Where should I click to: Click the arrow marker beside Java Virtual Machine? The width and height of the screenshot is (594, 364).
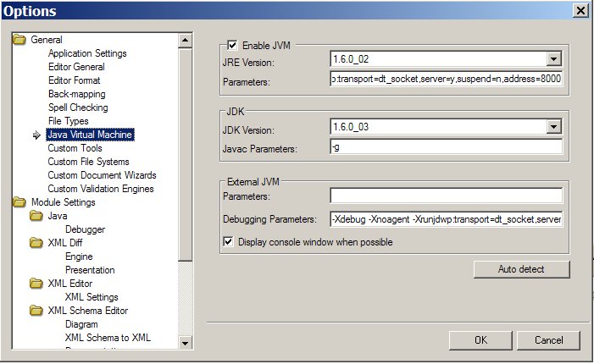pos(36,135)
